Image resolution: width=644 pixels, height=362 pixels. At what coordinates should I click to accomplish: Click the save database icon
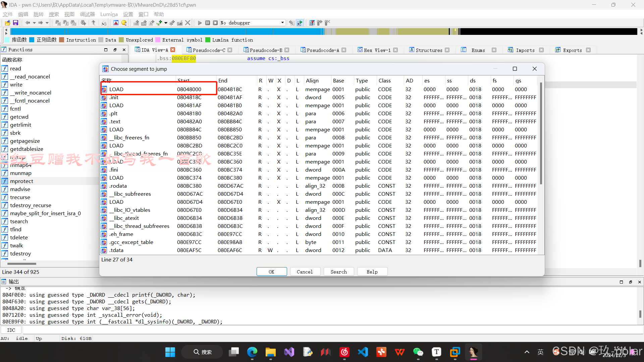coord(15,23)
